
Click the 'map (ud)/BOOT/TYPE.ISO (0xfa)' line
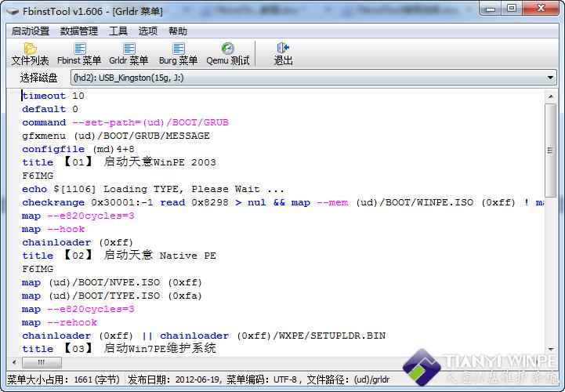112,296
